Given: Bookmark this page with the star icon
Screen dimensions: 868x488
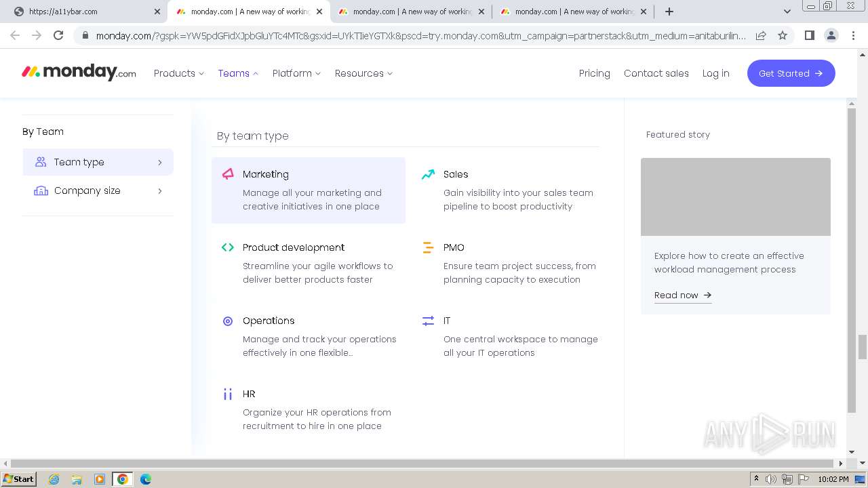Looking at the screenshot, I should pos(783,35).
